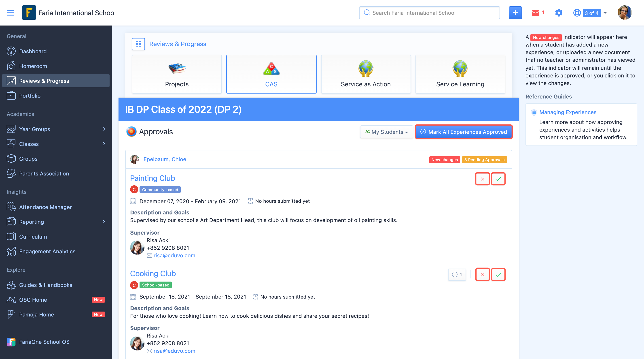Reject Painting Club with red X
The height and width of the screenshot is (359, 644).
pos(482,179)
